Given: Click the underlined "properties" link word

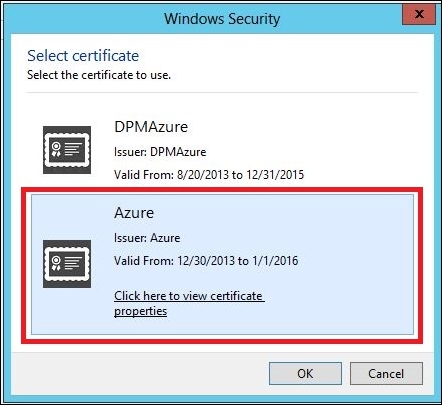Looking at the screenshot, I should click(140, 311).
